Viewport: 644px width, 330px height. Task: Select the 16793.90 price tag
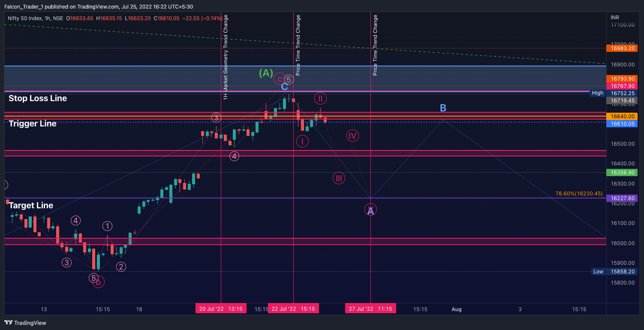(622, 79)
